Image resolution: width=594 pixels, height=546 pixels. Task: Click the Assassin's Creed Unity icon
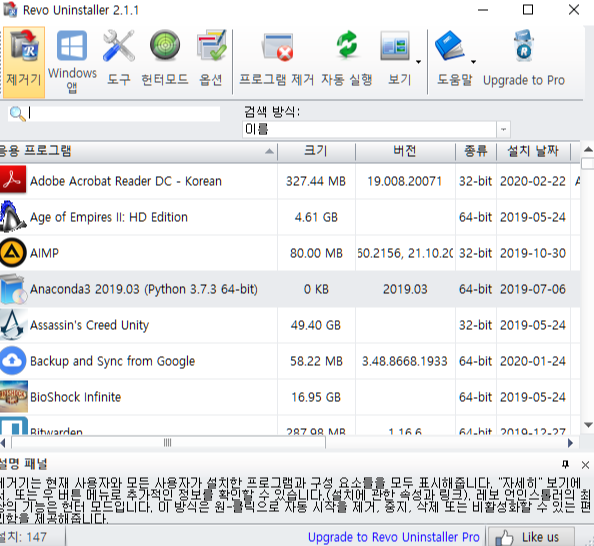point(14,325)
